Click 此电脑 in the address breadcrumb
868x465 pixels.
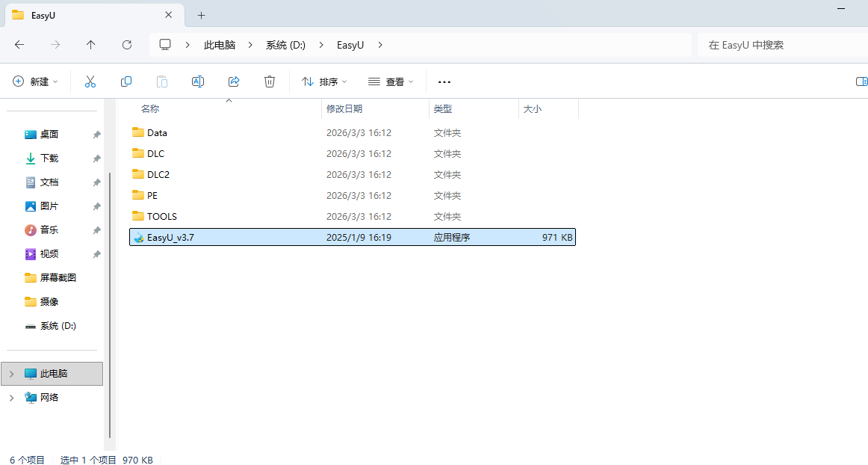(x=220, y=45)
